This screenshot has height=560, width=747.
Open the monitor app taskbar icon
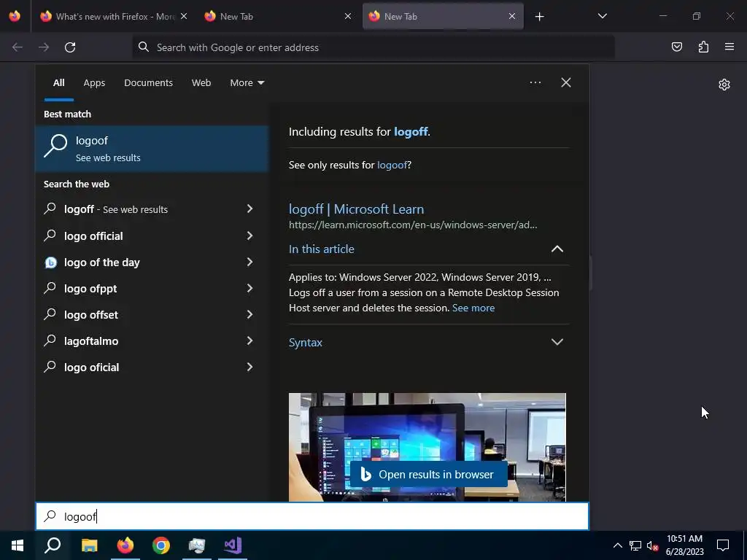(x=197, y=545)
